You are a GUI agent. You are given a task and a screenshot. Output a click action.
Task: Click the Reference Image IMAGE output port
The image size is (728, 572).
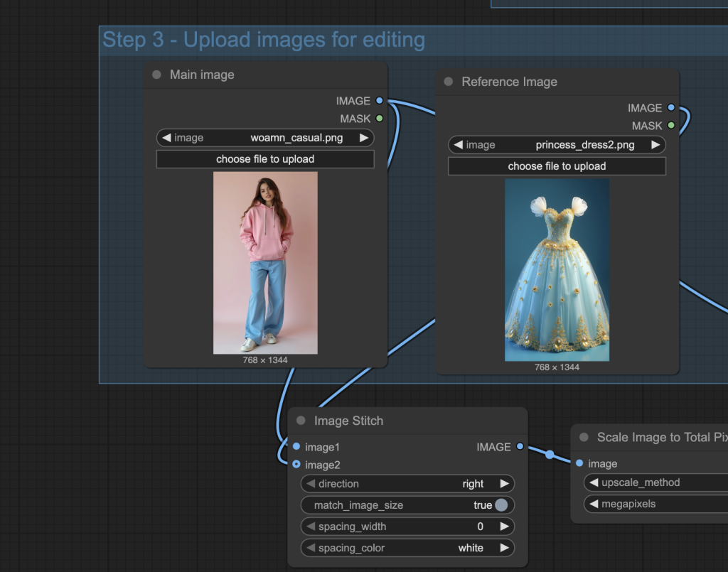(x=671, y=108)
